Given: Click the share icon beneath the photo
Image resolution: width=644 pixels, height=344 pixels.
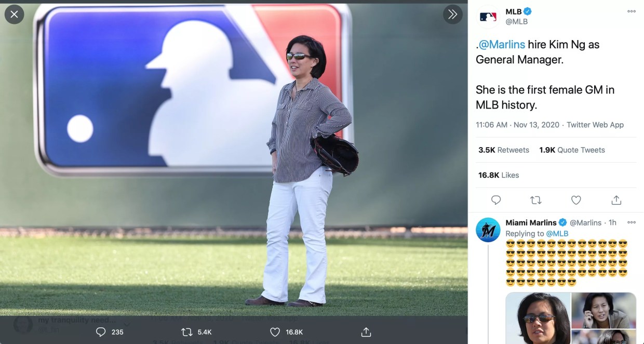Looking at the screenshot, I should [366, 332].
